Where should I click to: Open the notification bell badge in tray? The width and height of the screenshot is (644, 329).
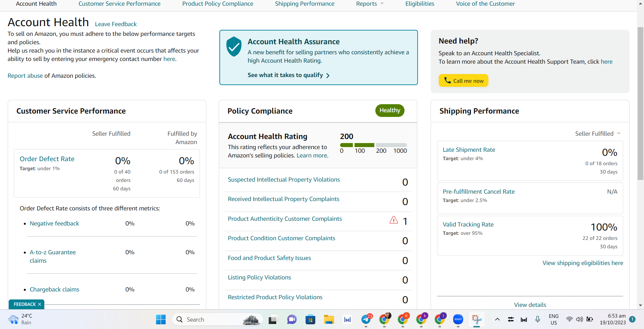coord(632,319)
